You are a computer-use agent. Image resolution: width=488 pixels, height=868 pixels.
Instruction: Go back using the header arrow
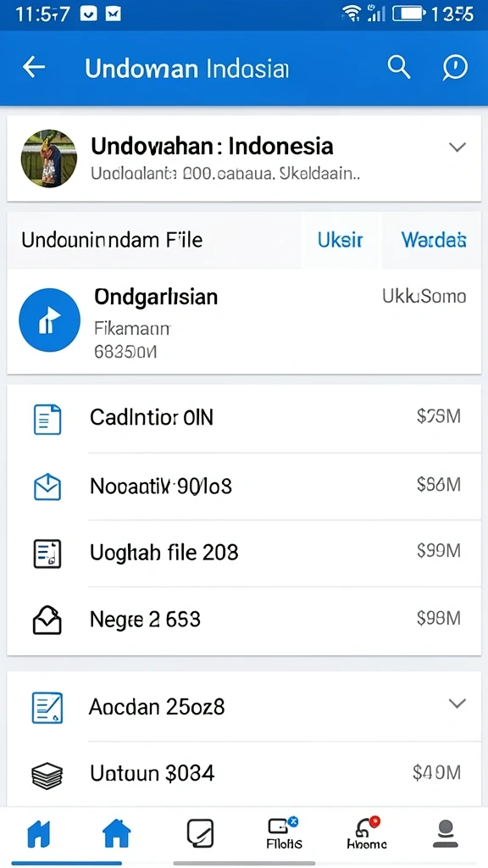point(34,68)
